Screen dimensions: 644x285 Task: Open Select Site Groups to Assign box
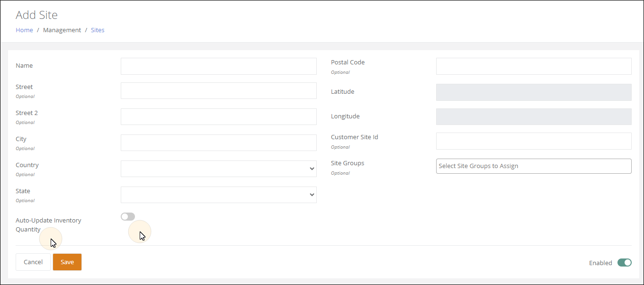click(x=534, y=166)
